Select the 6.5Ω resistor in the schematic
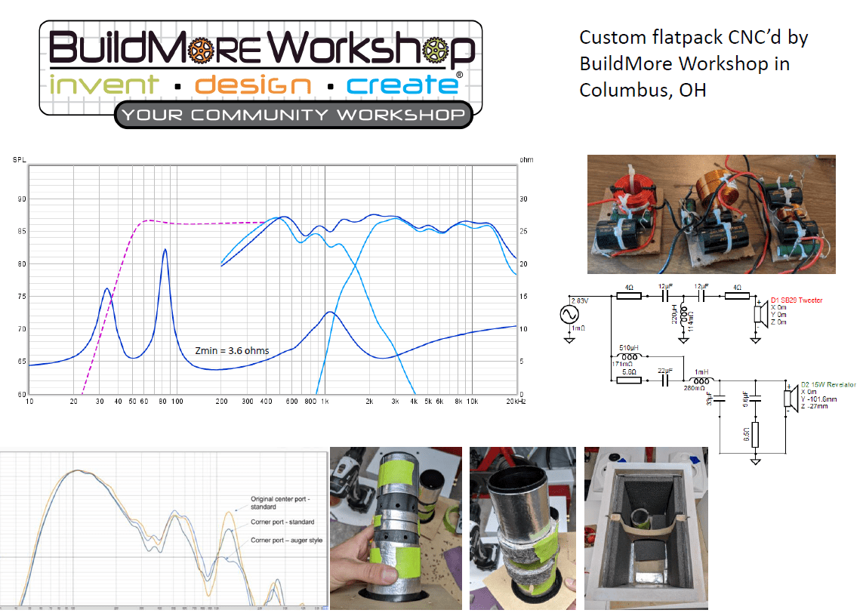 pyautogui.click(x=755, y=435)
